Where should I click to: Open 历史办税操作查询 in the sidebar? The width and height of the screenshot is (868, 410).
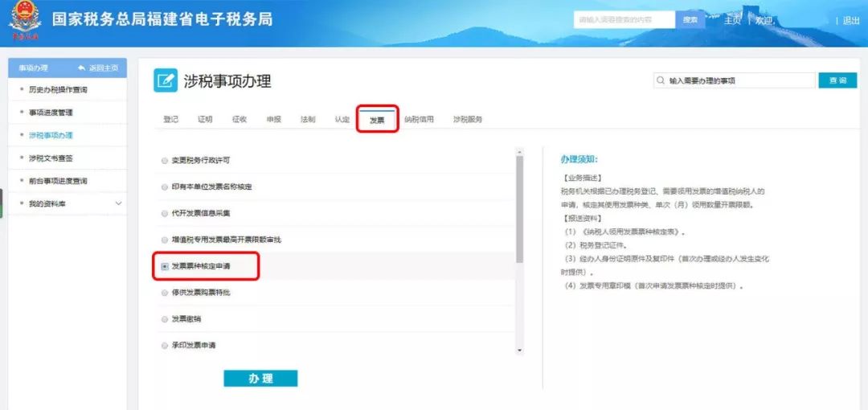click(x=58, y=90)
